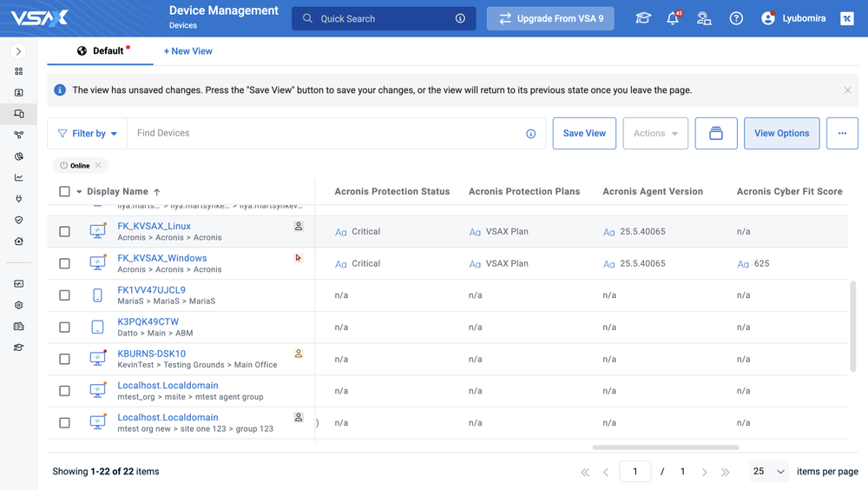Open the network topology icon in sidebar

click(19, 135)
